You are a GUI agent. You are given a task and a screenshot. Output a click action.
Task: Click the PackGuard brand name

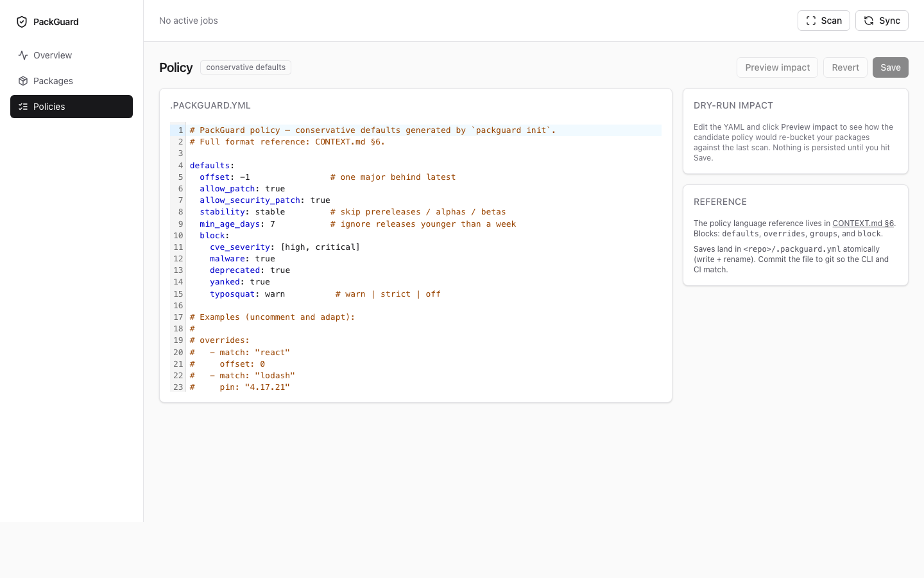tap(56, 22)
